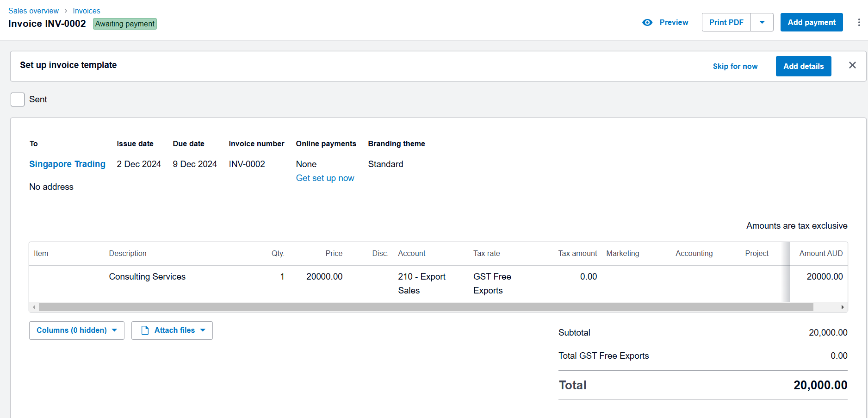Open the Singapore Trading contact link
Viewport: 868px width, 418px height.
tap(68, 164)
